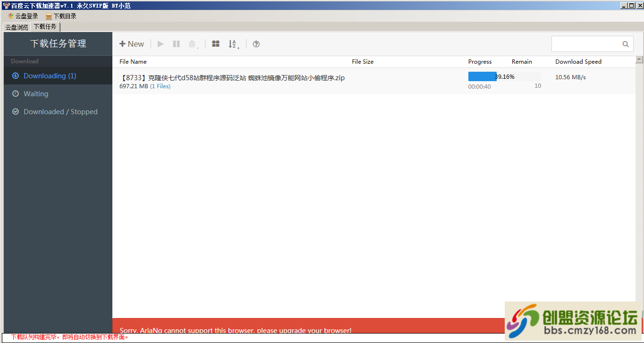Click the New download task button

[x=132, y=44]
